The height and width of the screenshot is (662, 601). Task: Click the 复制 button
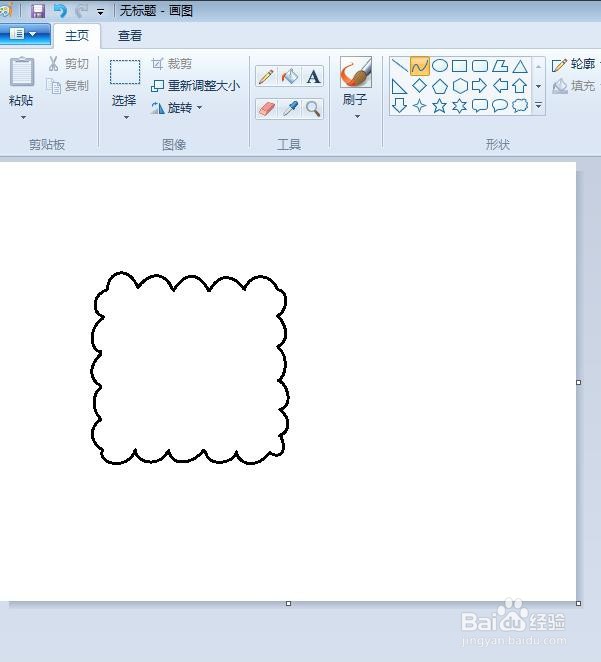(x=68, y=86)
